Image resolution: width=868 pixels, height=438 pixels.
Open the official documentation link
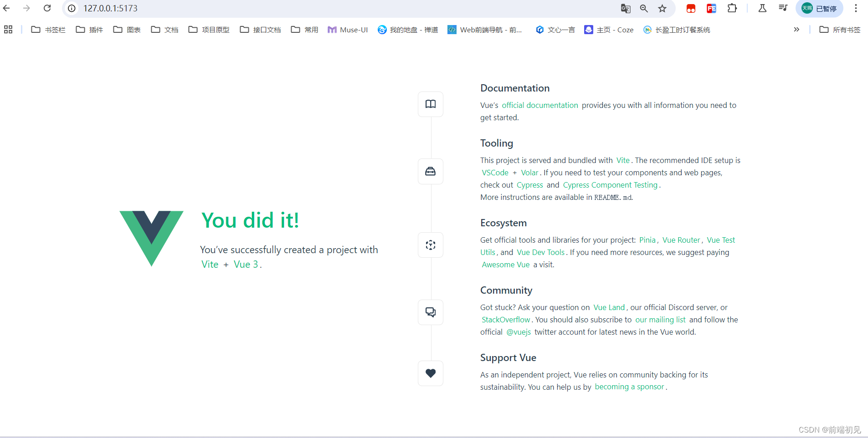coord(540,105)
